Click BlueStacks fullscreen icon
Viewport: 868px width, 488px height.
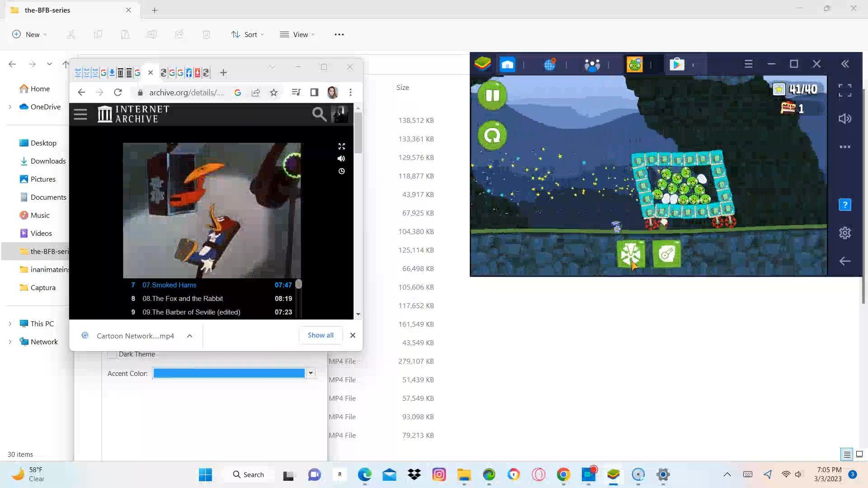(844, 90)
